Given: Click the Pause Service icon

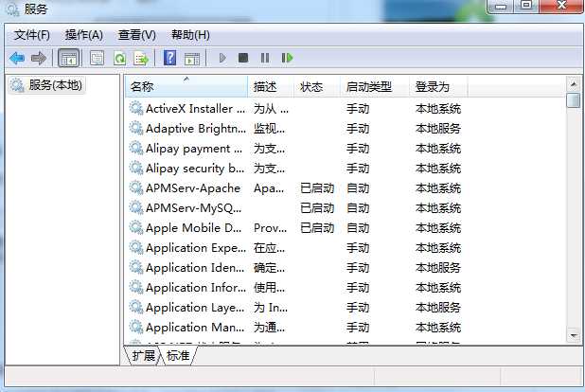Looking at the screenshot, I should pyautogui.click(x=265, y=58).
